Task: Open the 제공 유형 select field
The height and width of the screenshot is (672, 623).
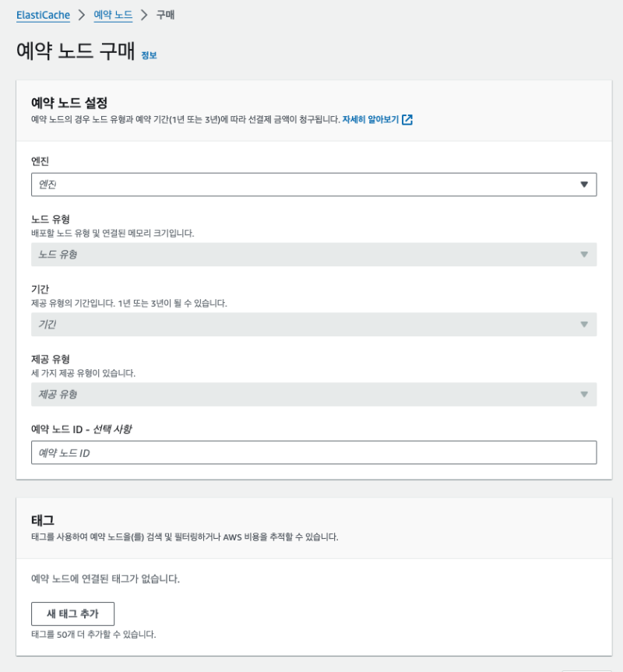Action: (304, 394)
